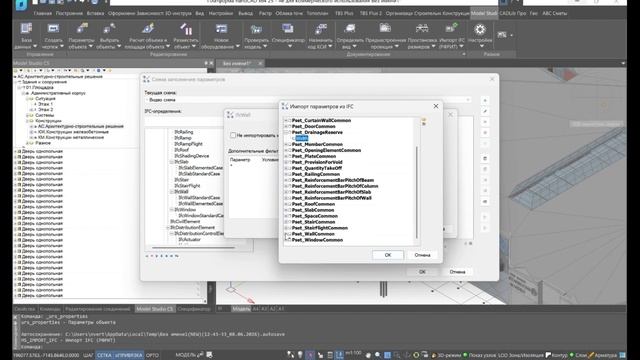Toggle СЕТКА mode in status bar

(104, 355)
